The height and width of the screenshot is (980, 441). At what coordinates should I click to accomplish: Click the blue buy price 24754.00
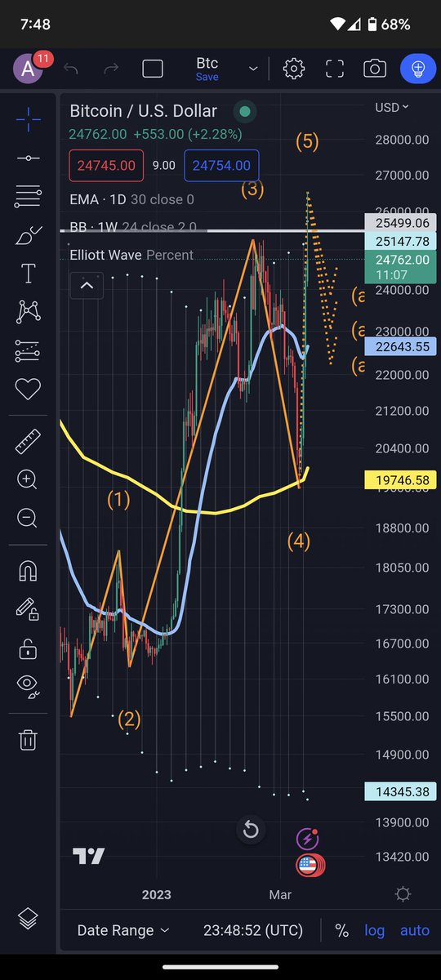(x=221, y=165)
